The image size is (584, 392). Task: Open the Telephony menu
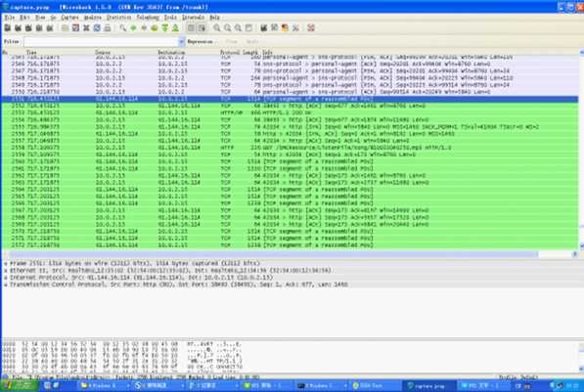pos(148,18)
